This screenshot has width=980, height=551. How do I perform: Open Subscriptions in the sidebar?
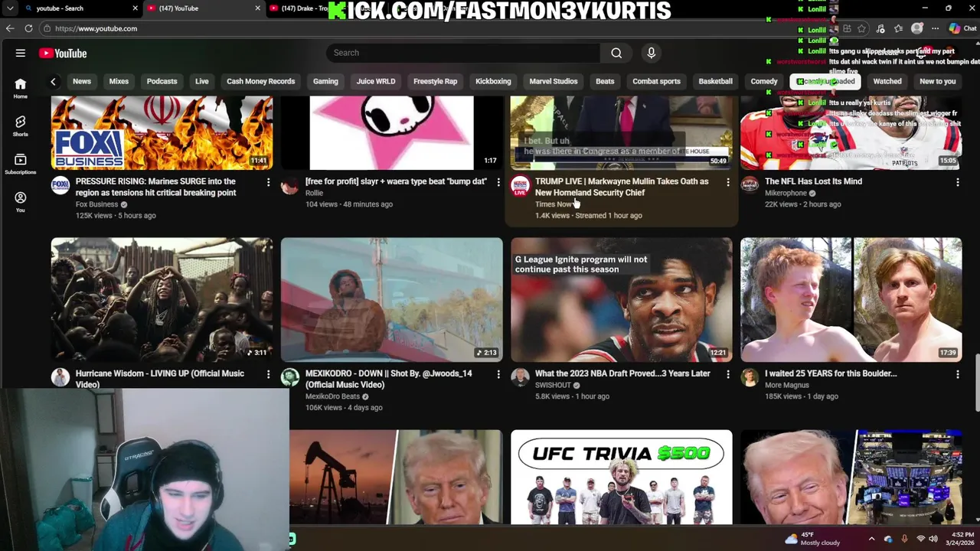point(21,165)
